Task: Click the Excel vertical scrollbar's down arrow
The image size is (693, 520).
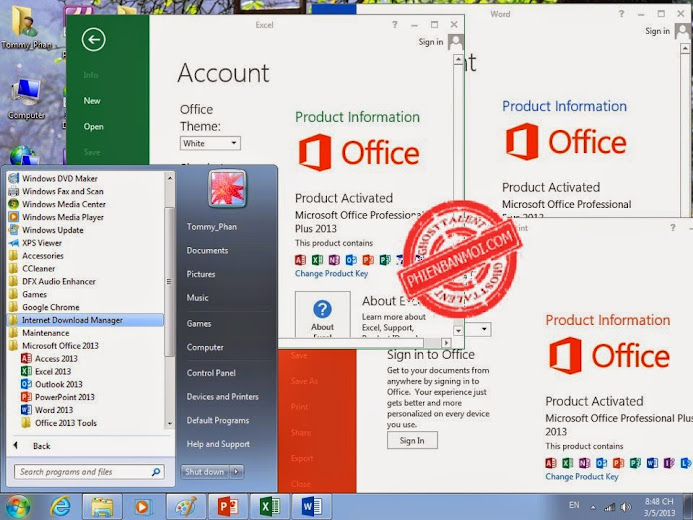Action: point(458,330)
